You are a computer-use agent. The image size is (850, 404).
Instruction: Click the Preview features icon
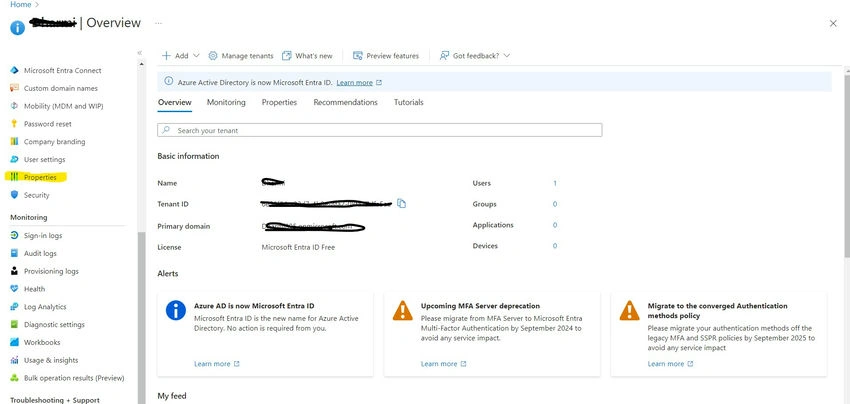(357, 56)
